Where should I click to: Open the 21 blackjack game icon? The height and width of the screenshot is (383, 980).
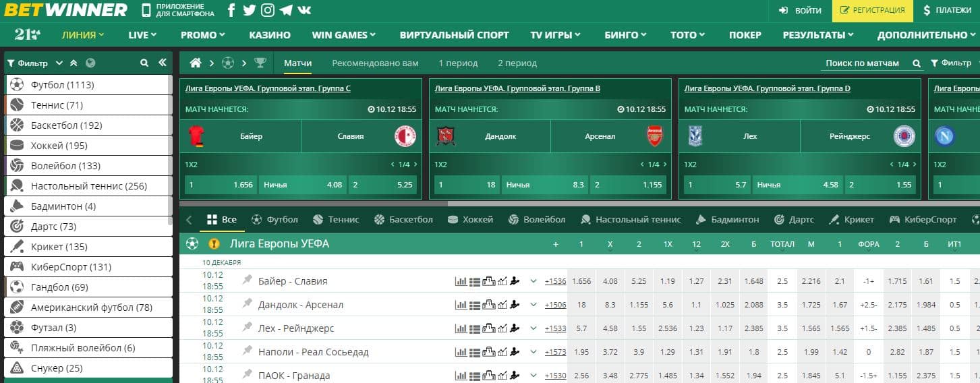coord(28,35)
